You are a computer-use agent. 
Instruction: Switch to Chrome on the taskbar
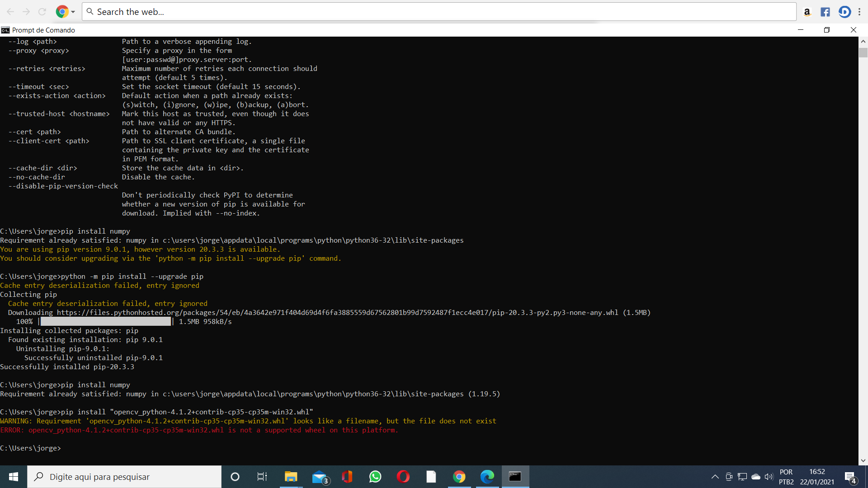pyautogui.click(x=459, y=477)
